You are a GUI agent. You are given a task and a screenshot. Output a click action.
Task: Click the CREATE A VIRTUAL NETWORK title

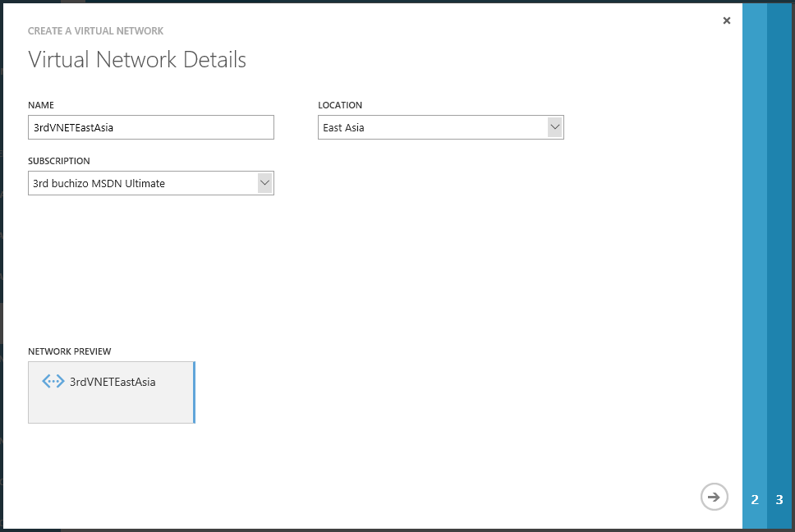click(x=95, y=31)
